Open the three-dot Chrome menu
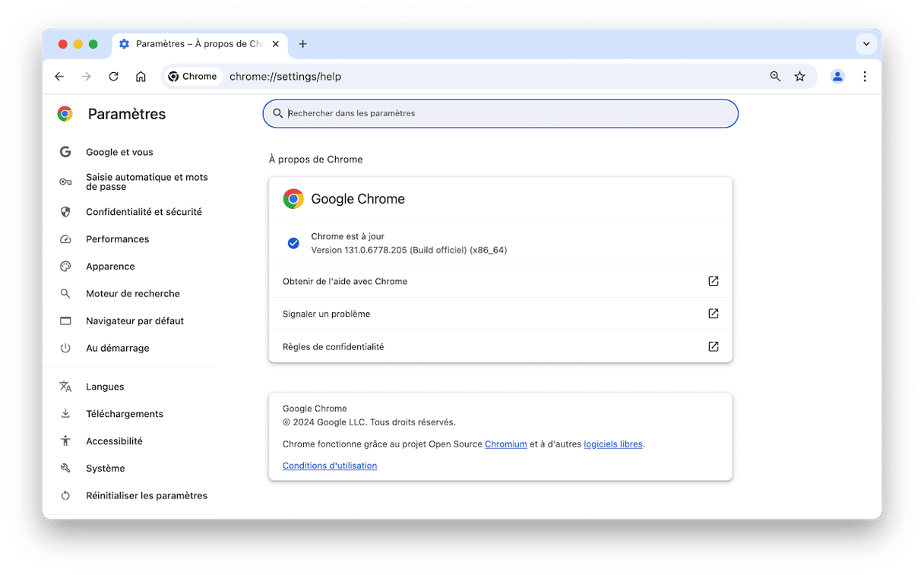The height and width of the screenshot is (575, 924). coord(865,77)
